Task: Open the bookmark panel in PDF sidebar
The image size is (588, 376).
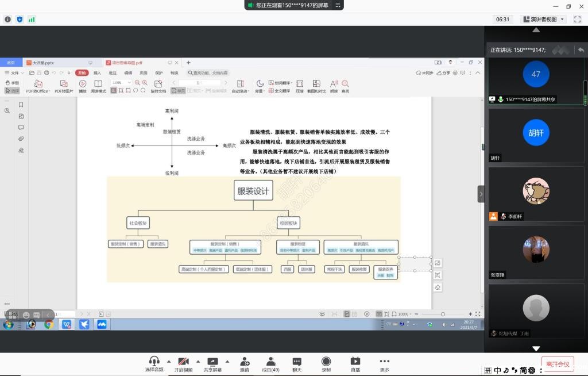Action: point(21,105)
